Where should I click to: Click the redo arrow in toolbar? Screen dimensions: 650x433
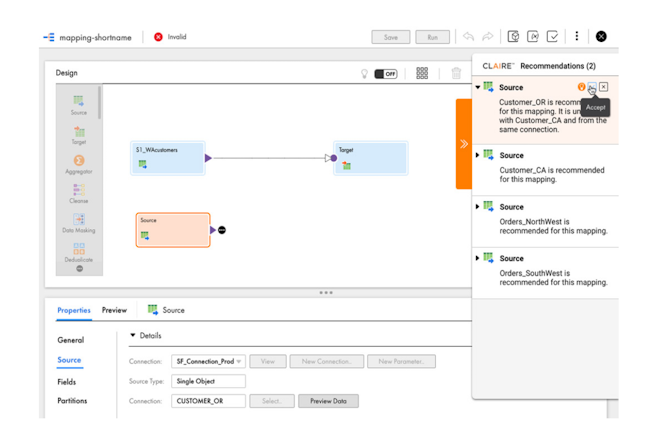point(488,36)
